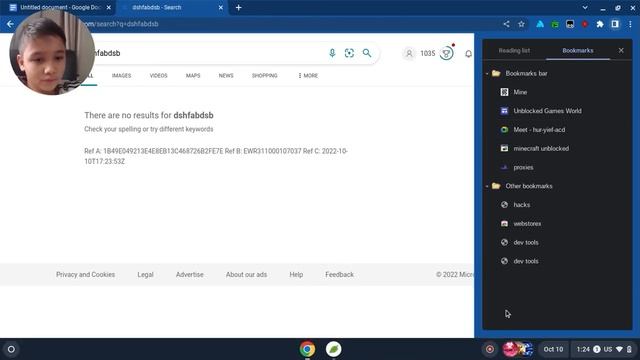Launch Chrome from the shelf
Viewport: 640px width, 360px height.
tap(307, 349)
